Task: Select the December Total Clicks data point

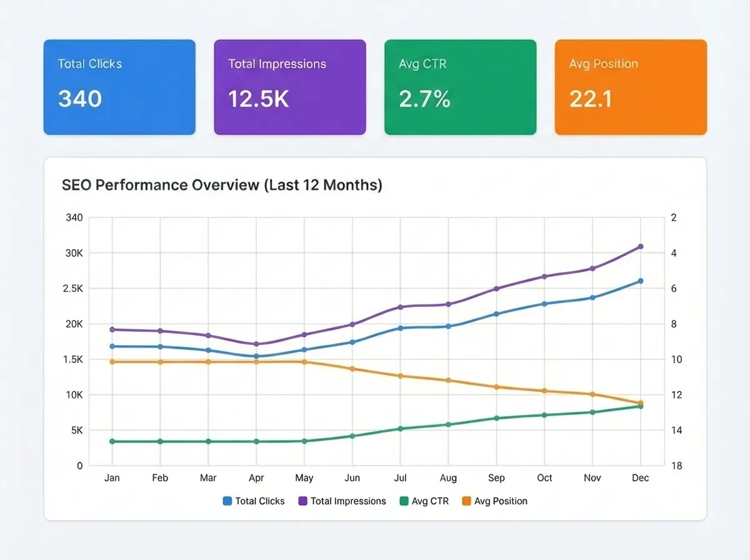Action: 640,281
